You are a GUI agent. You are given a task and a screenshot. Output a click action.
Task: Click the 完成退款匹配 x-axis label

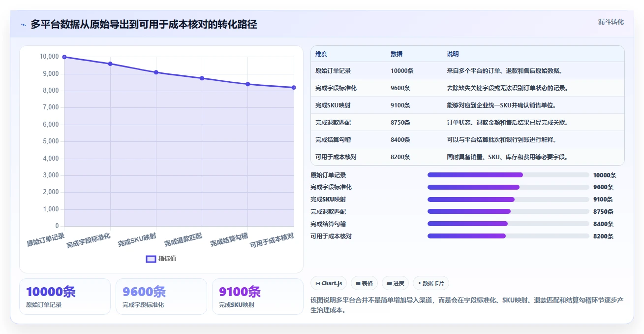point(183,240)
